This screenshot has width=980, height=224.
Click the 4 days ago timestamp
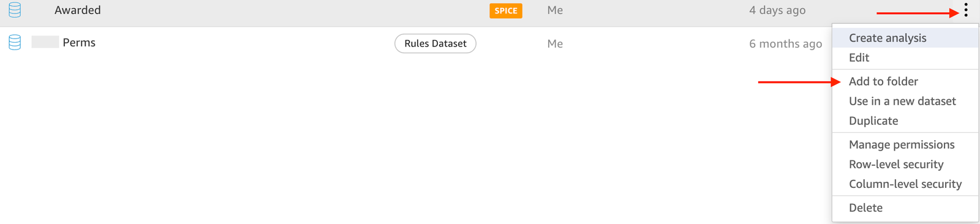tap(777, 10)
